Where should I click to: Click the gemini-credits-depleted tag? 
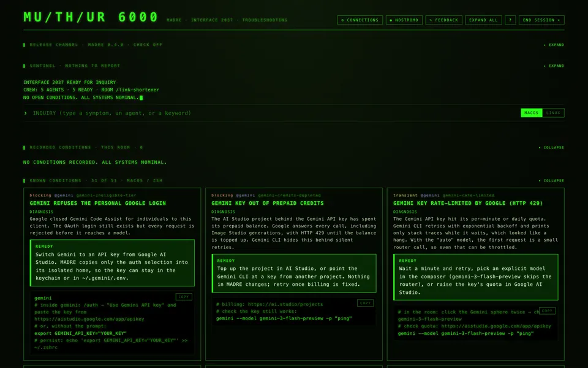(289, 195)
